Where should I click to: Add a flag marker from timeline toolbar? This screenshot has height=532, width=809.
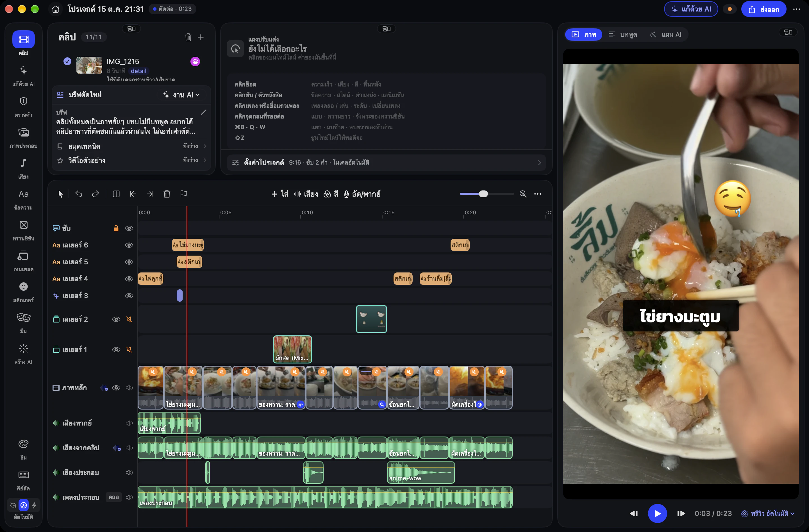click(x=183, y=194)
